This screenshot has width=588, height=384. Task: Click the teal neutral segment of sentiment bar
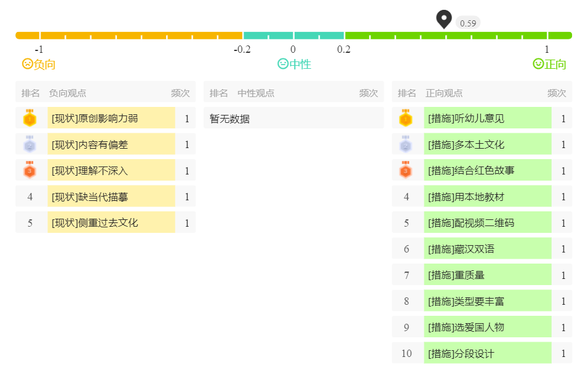point(293,36)
